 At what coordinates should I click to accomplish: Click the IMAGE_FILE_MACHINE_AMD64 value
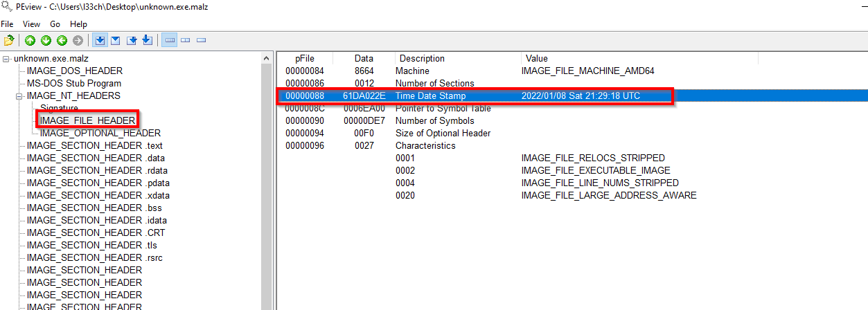[x=587, y=71]
